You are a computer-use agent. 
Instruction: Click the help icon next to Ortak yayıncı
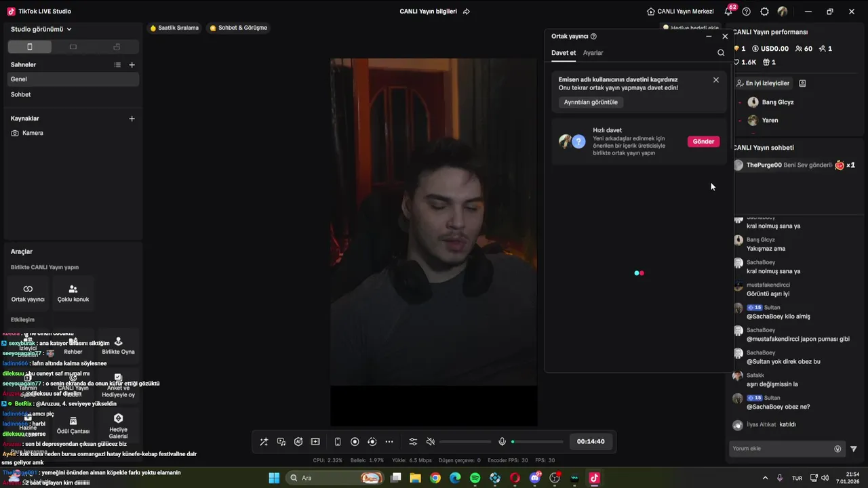click(593, 37)
